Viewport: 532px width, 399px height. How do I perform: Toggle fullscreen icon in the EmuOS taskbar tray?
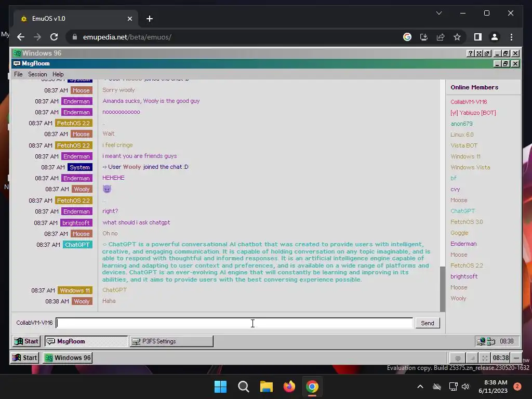tap(485, 358)
